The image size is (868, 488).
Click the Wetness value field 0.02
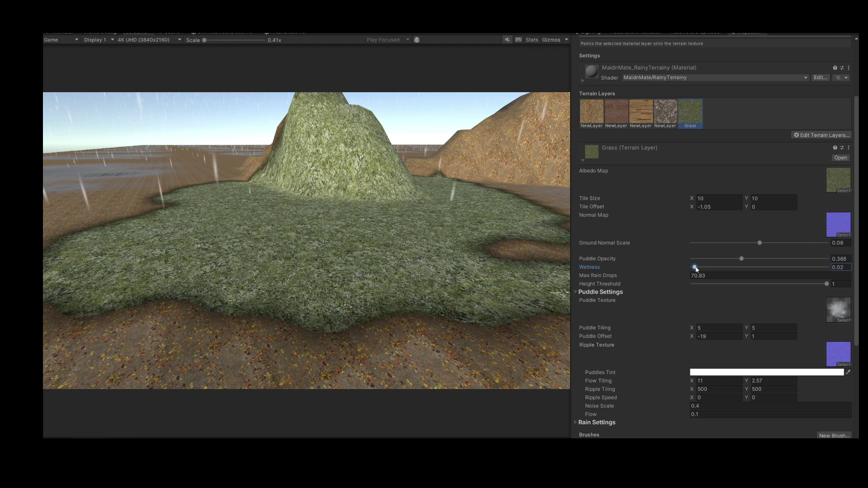tap(841, 267)
